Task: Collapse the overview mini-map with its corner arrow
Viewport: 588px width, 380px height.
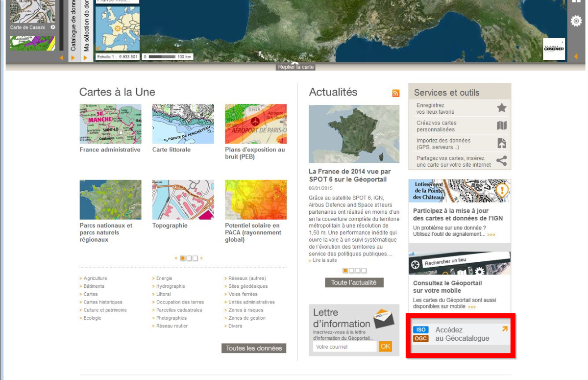Action: [98, 48]
